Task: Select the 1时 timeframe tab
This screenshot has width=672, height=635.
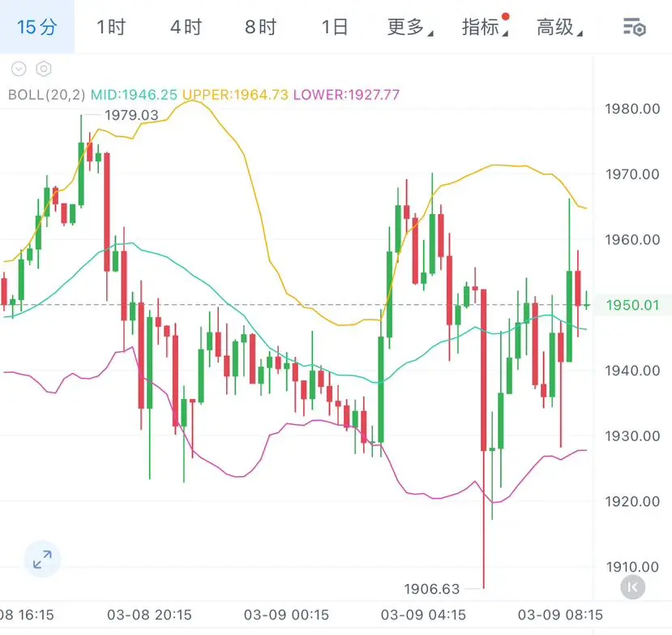Action: 111,28
